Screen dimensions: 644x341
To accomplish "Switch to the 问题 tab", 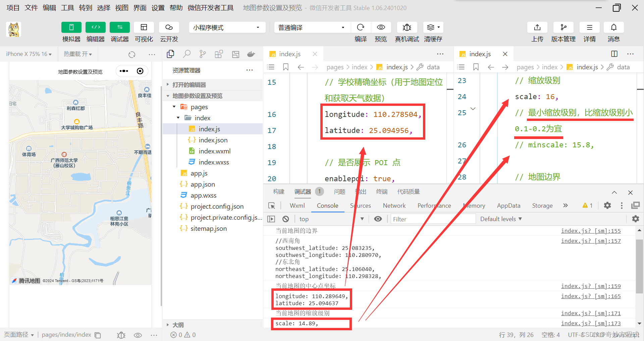I will click(339, 192).
